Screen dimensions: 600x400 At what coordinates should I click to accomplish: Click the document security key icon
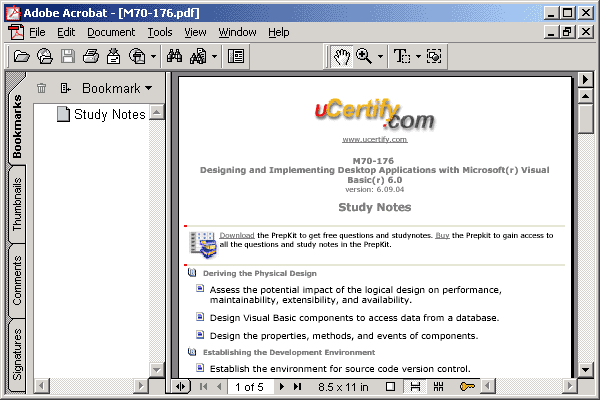467,387
